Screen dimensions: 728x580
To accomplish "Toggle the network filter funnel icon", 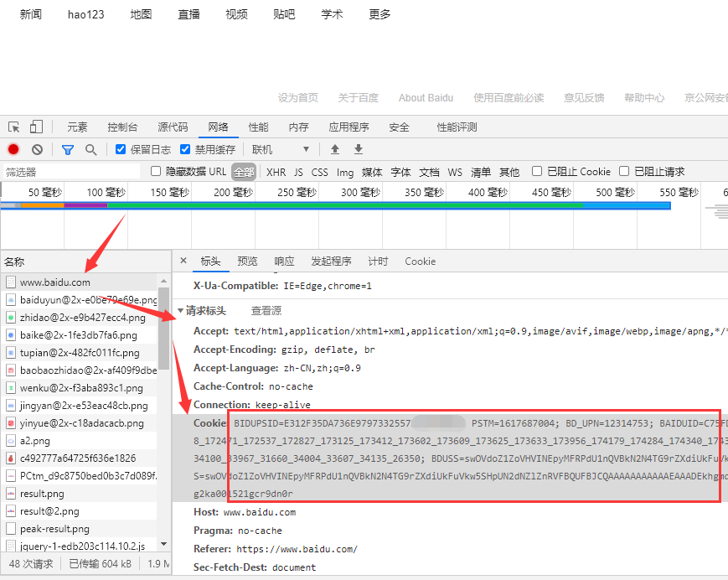I will point(68,149).
